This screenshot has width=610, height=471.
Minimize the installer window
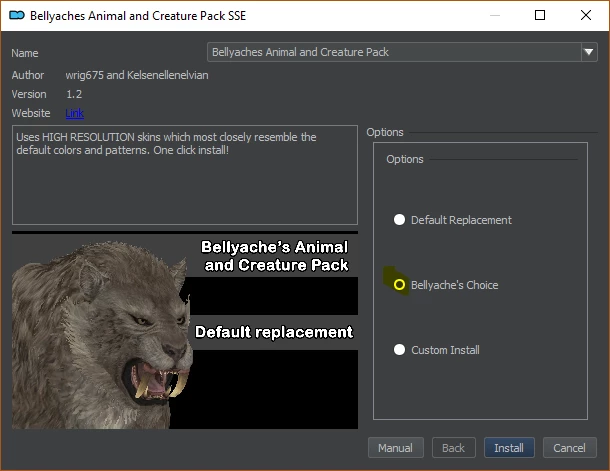click(x=495, y=16)
